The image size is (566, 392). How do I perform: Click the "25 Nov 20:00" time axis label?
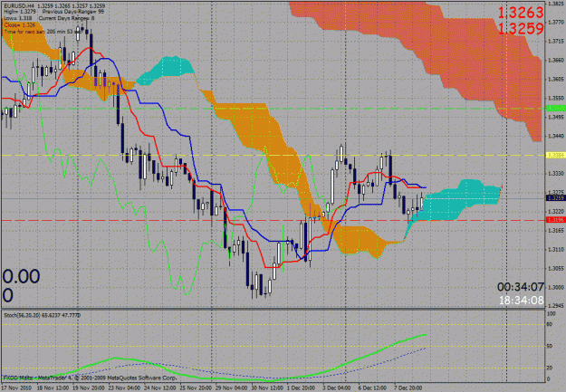196,388
